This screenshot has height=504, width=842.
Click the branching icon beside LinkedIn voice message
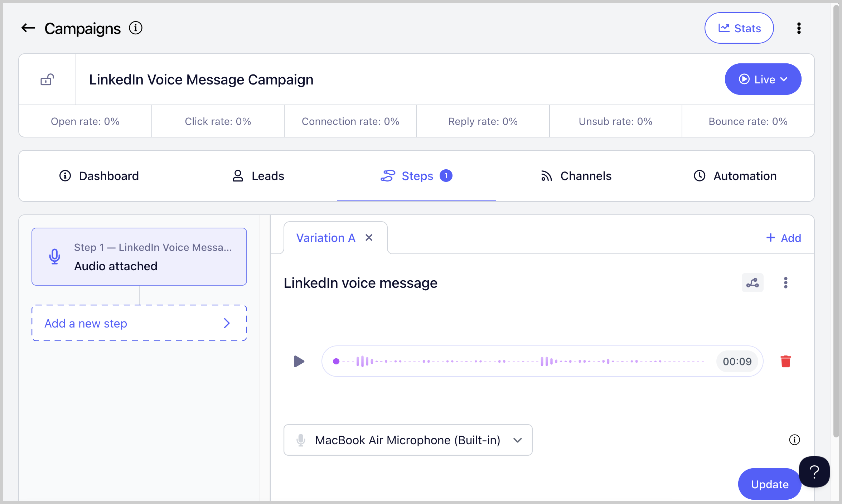click(x=752, y=283)
